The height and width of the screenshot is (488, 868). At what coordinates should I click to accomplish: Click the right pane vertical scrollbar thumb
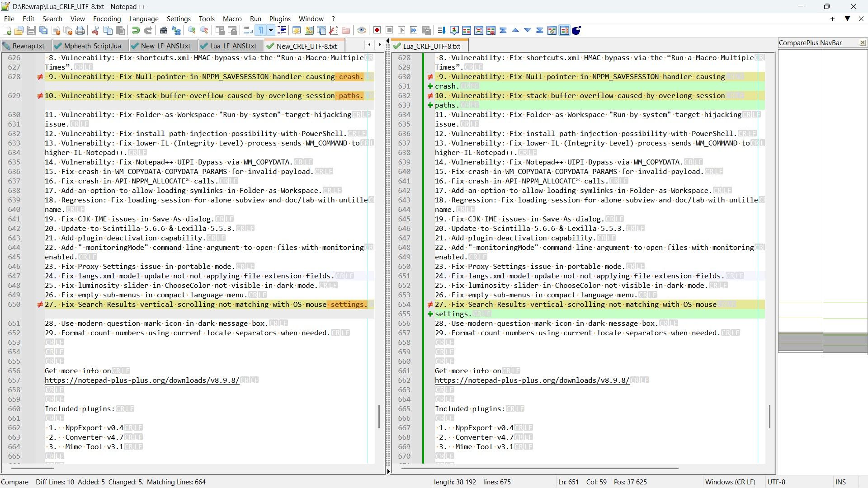tap(769, 417)
